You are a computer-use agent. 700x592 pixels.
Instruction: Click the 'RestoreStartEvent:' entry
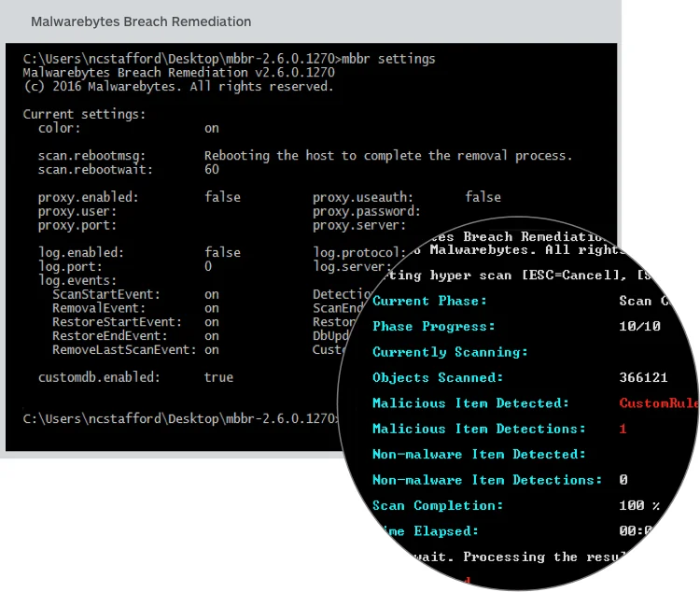[x=117, y=322]
